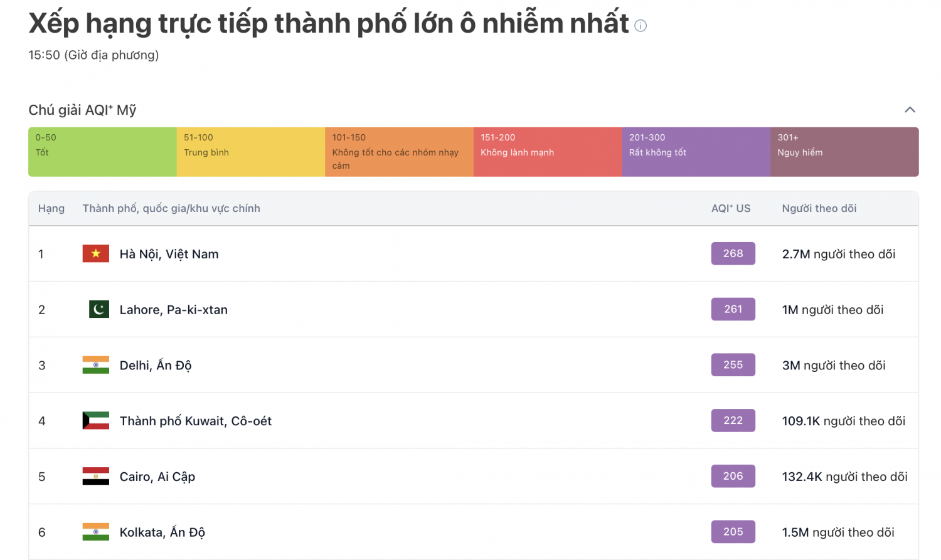941x560 pixels.
Task: Click the India flag beside Delhi
Action: (x=95, y=364)
